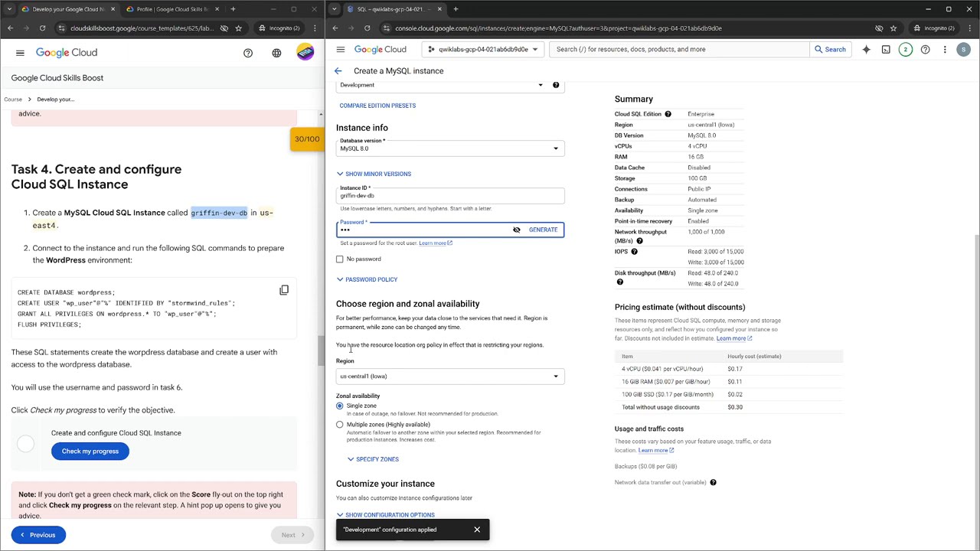Go to Previous lab page
980x551 pixels.
tap(38, 535)
